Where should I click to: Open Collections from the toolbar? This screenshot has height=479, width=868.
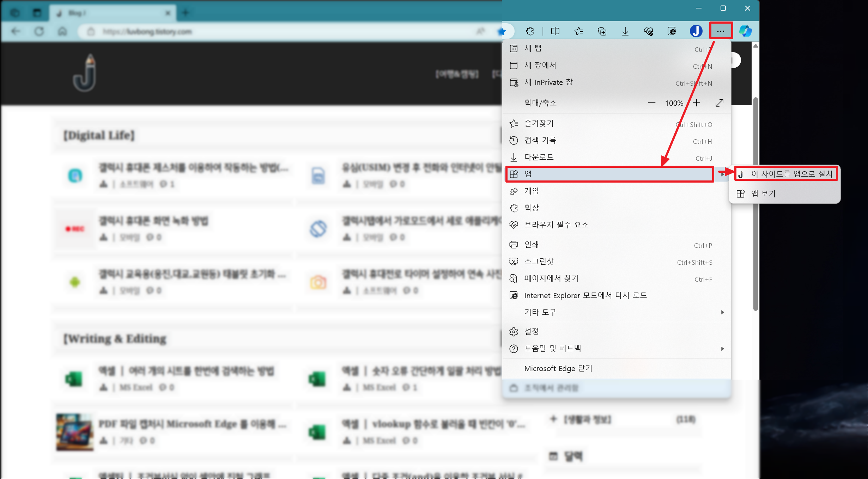pyautogui.click(x=602, y=31)
